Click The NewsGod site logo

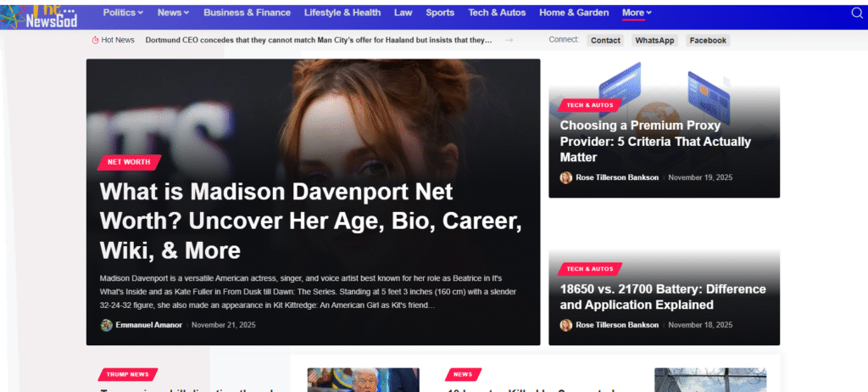click(39, 16)
